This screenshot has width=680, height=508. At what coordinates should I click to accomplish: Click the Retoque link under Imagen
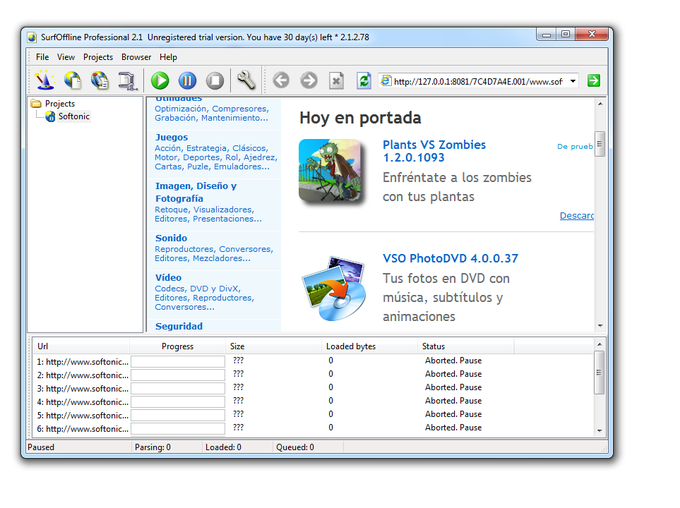point(171,210)
